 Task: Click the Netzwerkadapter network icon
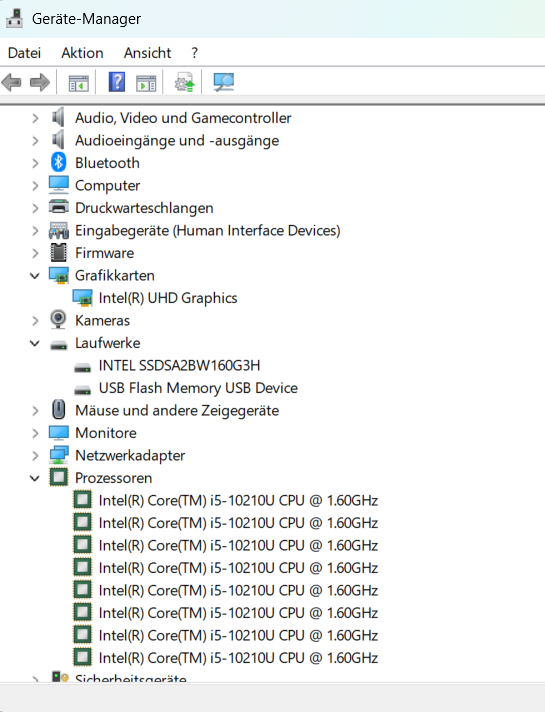(59, 455)
